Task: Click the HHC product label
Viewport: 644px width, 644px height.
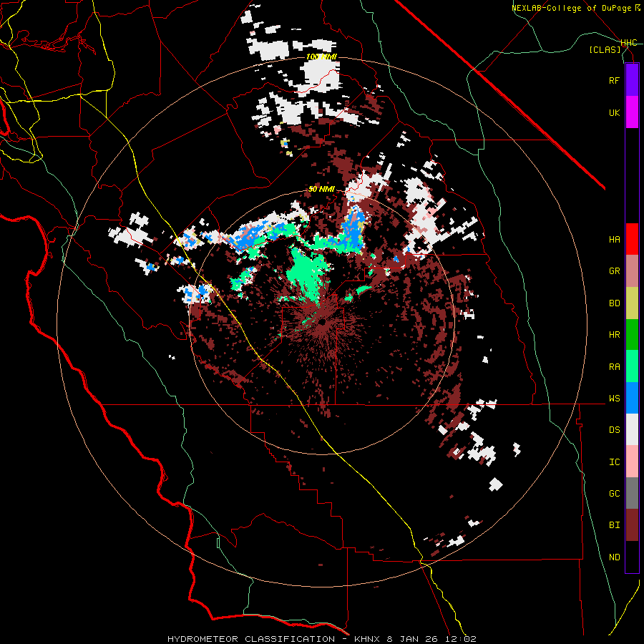Action: [x=629, y=43]
